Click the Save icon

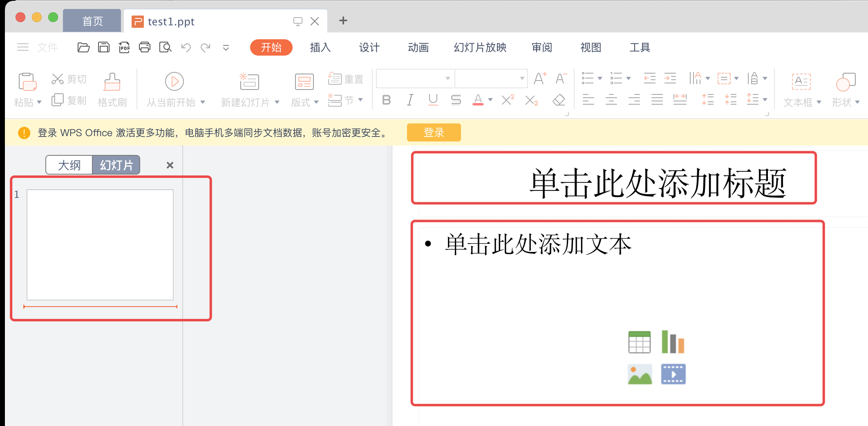pyautogui.click(x=104, y=47)
